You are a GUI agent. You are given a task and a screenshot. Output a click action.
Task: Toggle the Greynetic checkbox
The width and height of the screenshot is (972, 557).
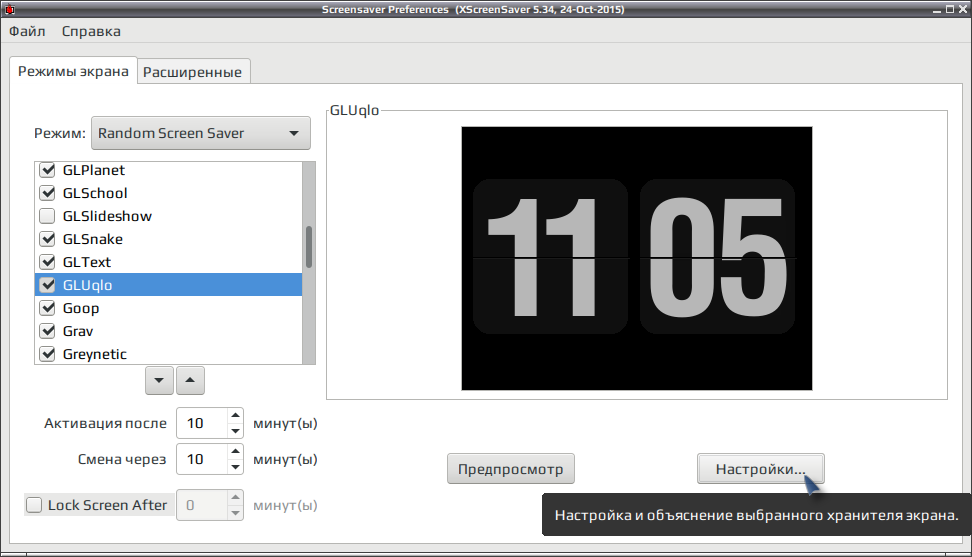pos(47,353)
